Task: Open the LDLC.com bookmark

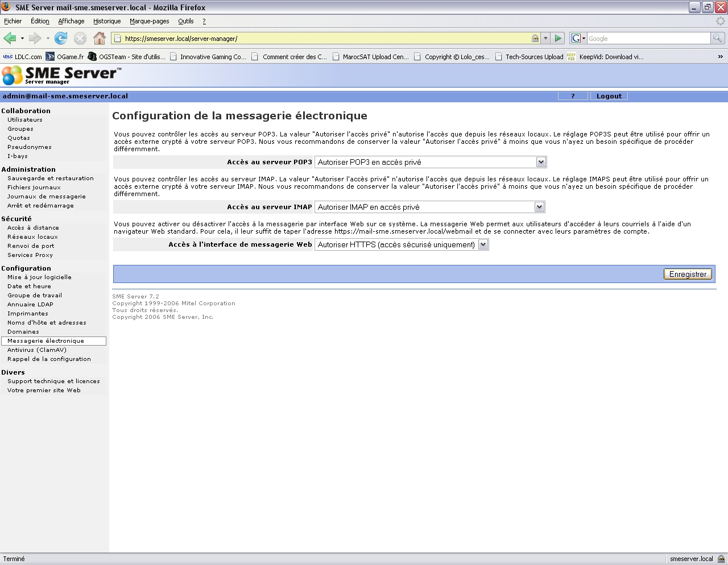Action: coord(23,57)
